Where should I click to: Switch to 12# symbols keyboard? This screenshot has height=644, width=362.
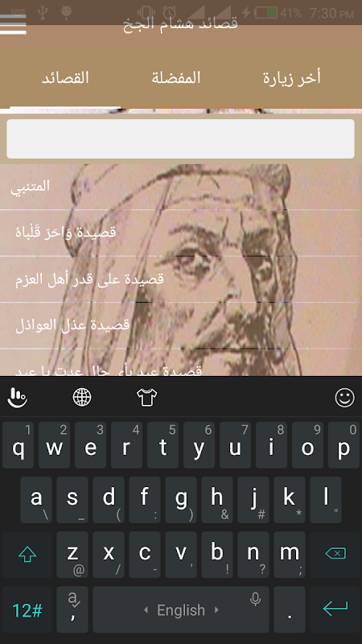click(27, 609)
